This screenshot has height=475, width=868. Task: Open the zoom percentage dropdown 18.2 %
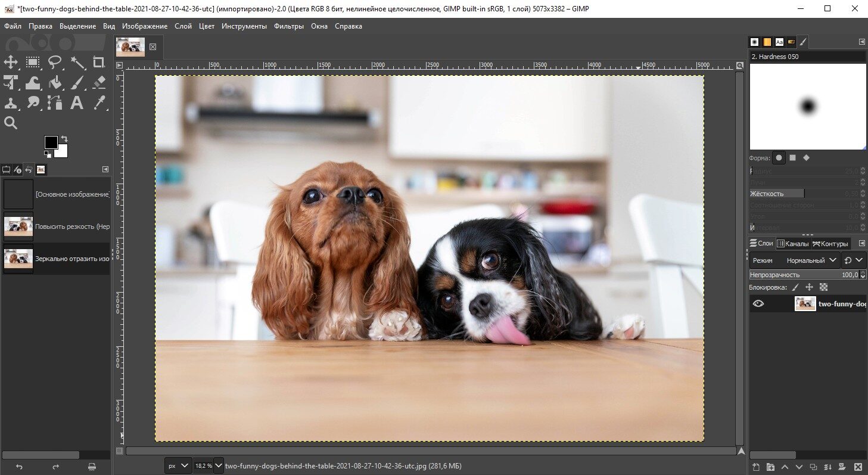[x=218, y=465]
